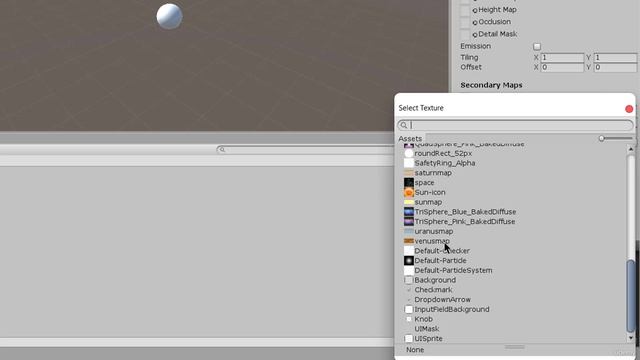Click the venusmap thumbnail icon
The width and height of the screenshot is (640, 360).
click(x=409, y=242)
